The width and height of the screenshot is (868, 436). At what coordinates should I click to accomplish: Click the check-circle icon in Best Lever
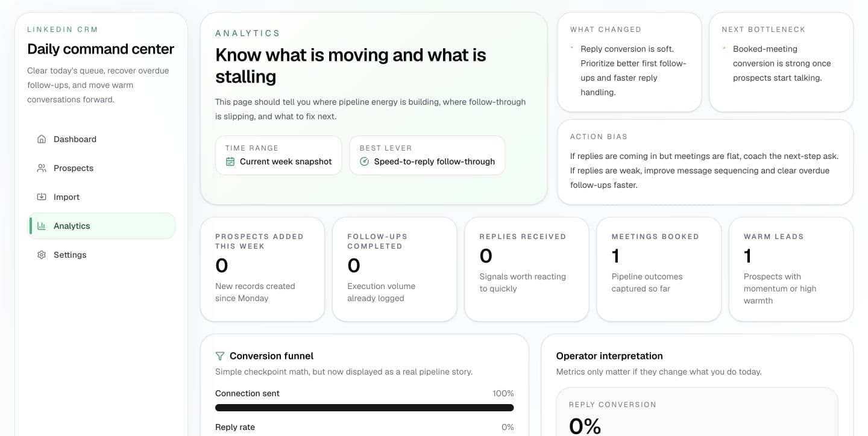(364, 161)
